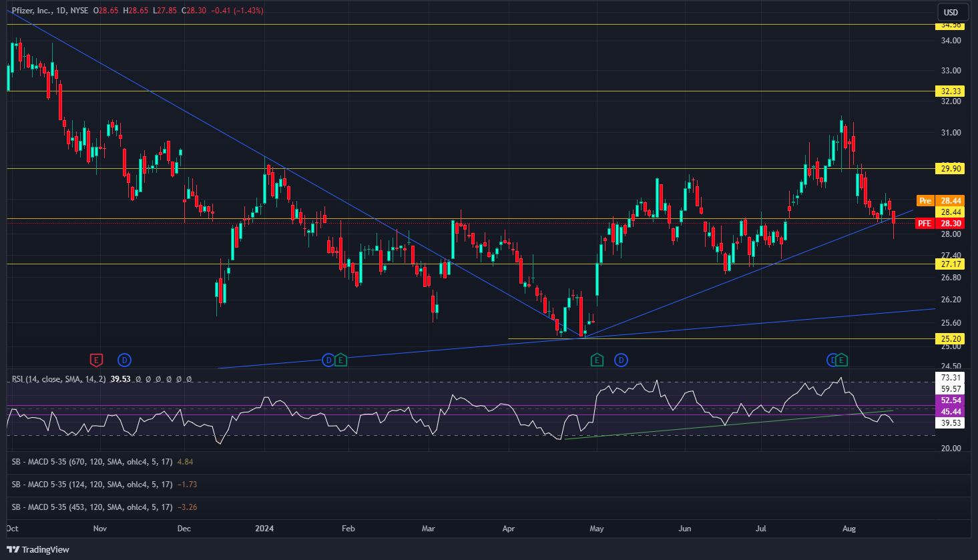Open the green earnings marker before February
Image resolution: width=978 pixels, height=560 pixels.
(x=340, y=360)
